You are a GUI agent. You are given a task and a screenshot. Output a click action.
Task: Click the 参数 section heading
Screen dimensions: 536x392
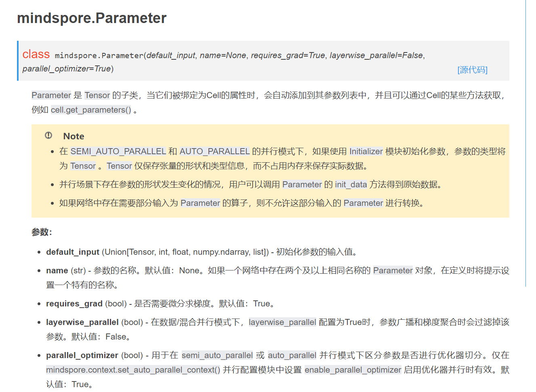point(42,232)
